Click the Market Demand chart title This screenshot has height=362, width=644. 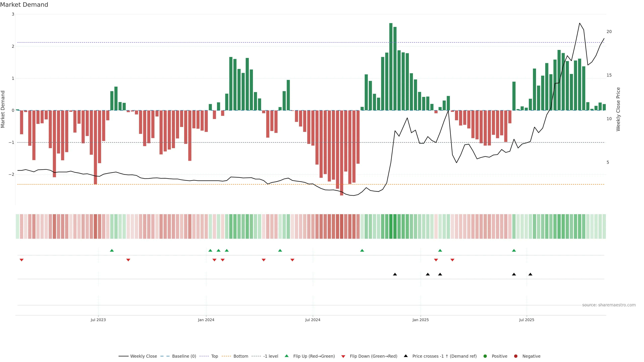(24, 5)
